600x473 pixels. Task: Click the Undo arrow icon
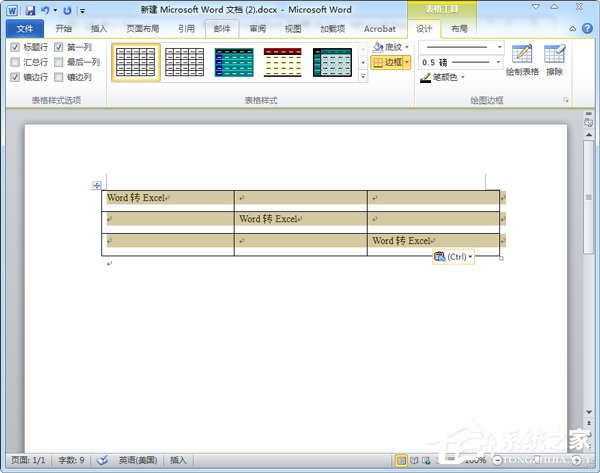click(x=45, y=9)
